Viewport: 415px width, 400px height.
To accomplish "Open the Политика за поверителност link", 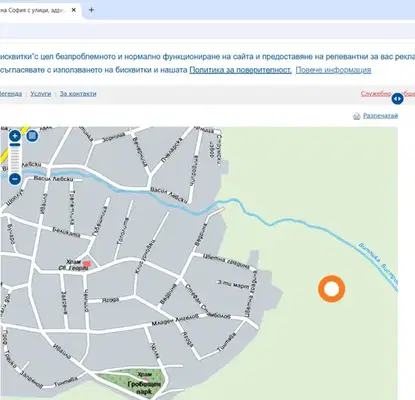I will click(x=240, y=70).
